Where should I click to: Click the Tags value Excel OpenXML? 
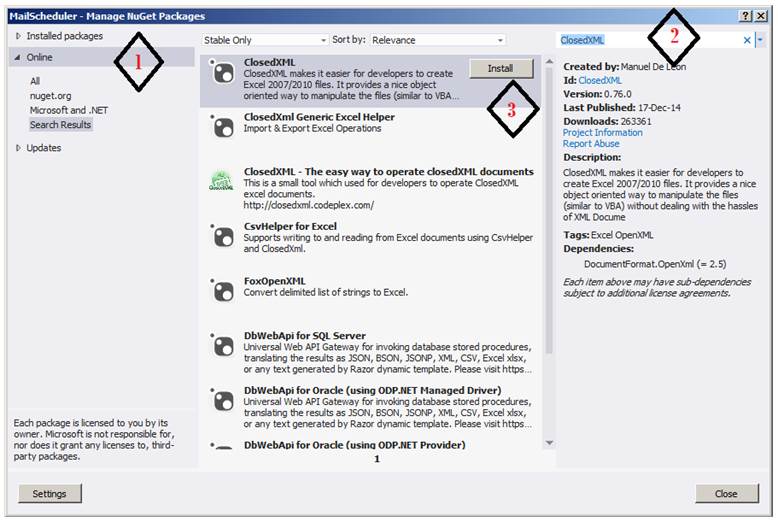[x=622, y=235]
